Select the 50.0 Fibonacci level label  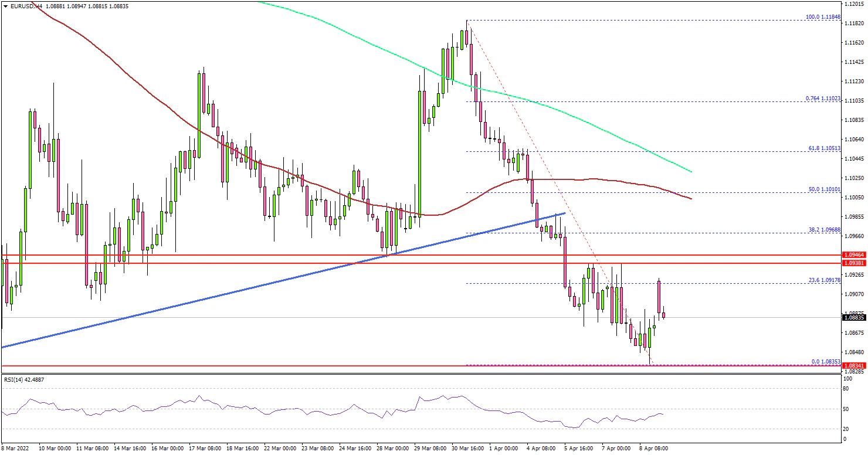pyautogui.click(x=823, y=190)
